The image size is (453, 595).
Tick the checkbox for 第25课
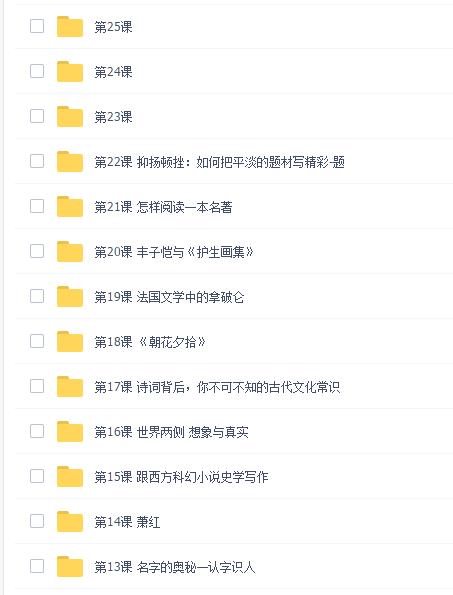[37, 26]
